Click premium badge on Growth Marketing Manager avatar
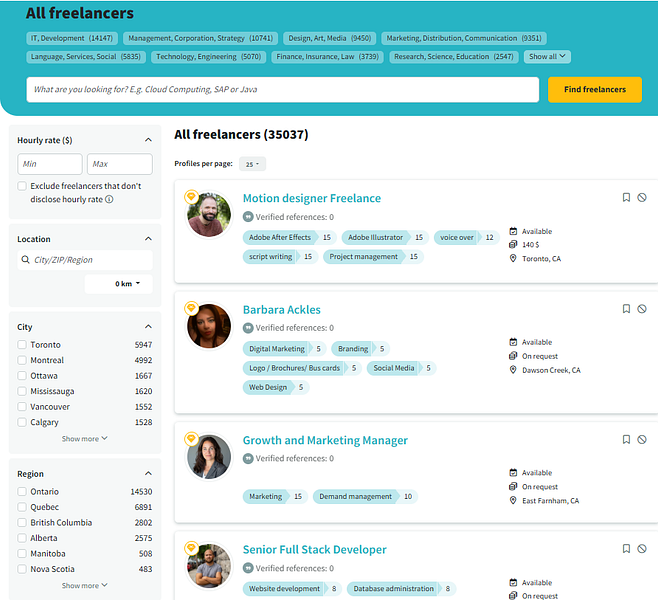Viewport: 658px width, 600px height. (191, 439)
